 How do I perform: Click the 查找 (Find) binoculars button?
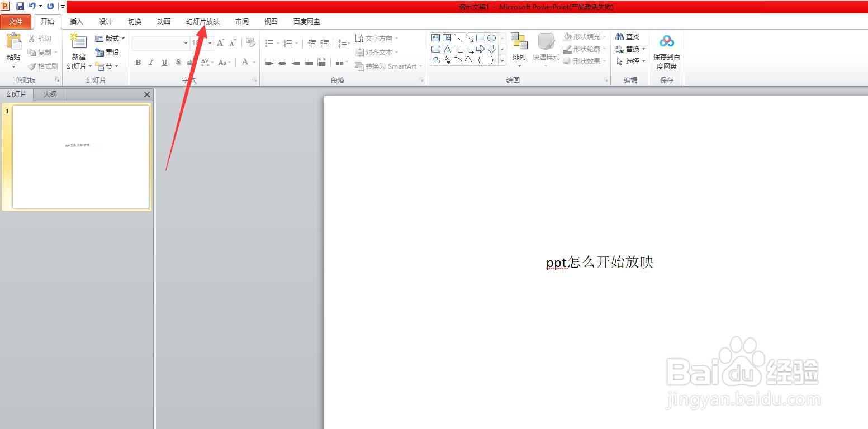click(627, 37)
